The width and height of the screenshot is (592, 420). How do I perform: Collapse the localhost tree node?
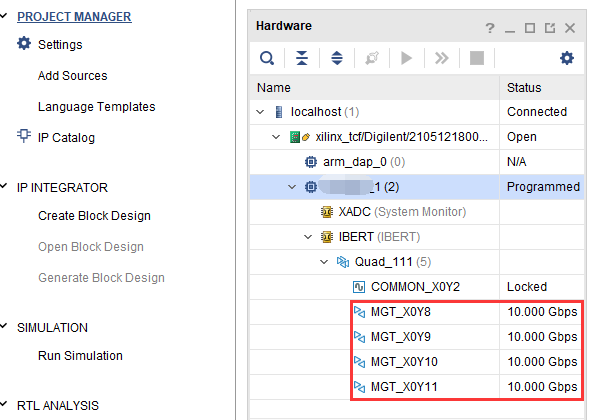tap(260, 112)
